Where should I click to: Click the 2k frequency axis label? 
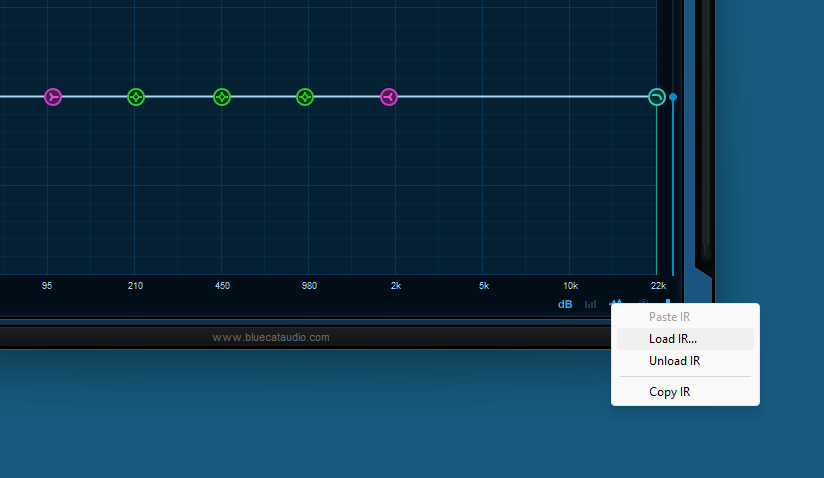pyautogui.click(x=396, y=286)
